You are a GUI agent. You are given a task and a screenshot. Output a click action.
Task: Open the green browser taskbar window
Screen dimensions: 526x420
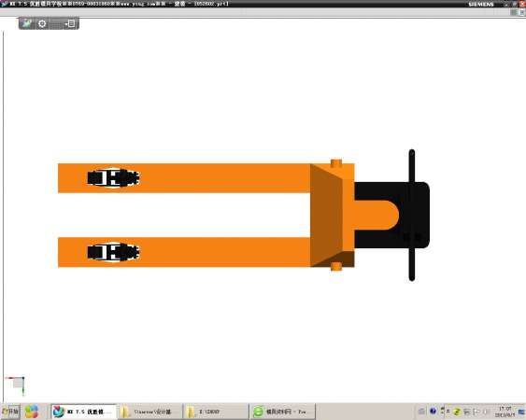(282, 412)
